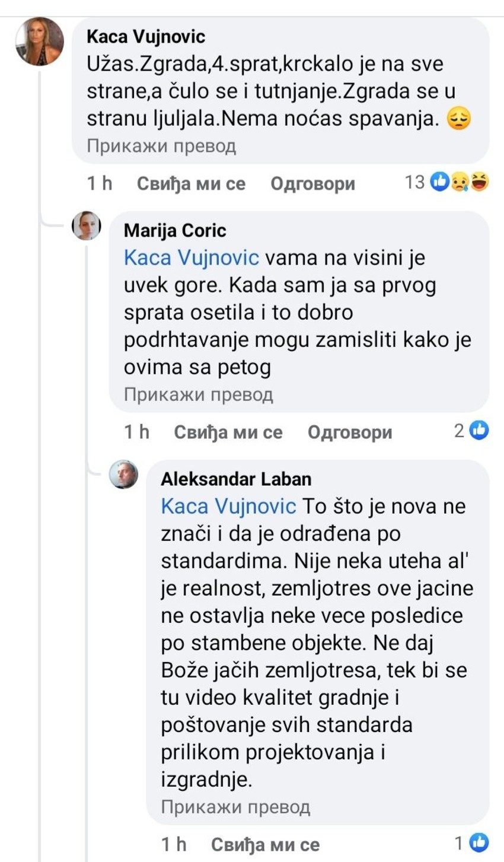Expand translation for Marija Coric's reply
This screenshot has height=862, width=504.
(198, 395)
